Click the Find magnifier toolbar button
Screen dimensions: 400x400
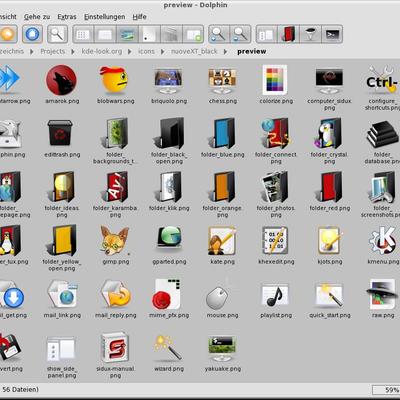57,34
